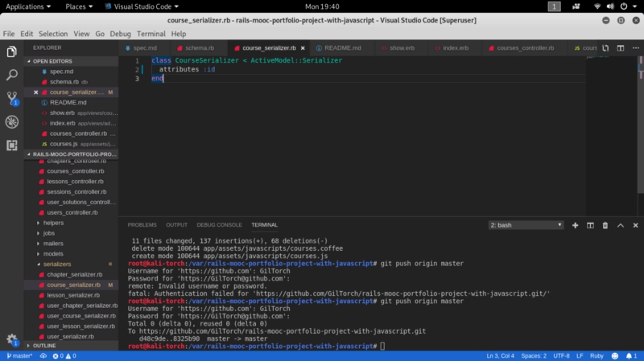The width and height of the screenshot is (644, 361).
Task: Open the Help menu
Action: (x=179, y=34)
